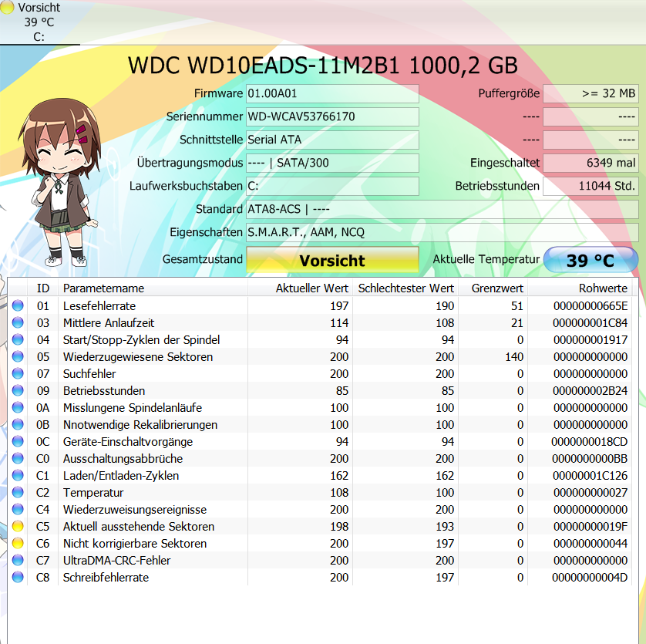Click the Grenzwert column header
The image size is (646, 644).
pos(493,288)
